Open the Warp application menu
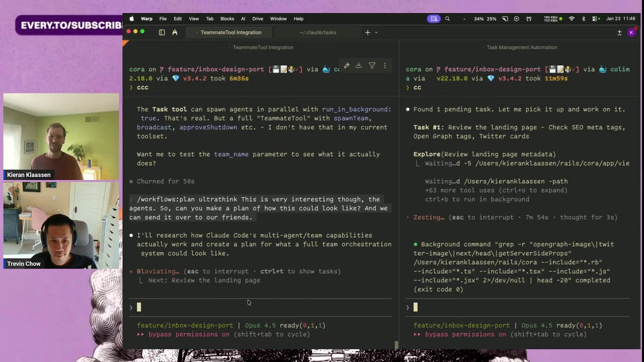 146,19
